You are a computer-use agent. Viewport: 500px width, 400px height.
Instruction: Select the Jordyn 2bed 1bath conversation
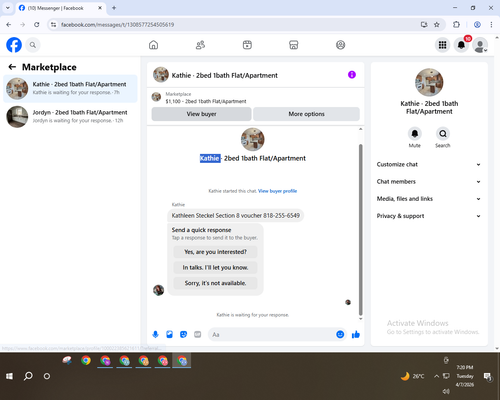[70, 117]
